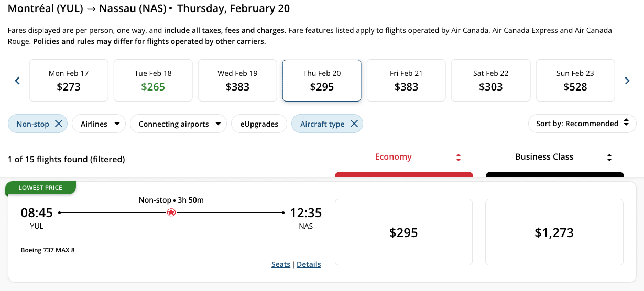Select the $295 Economy fare
This screenshot has width=644, height=291.
pyautogui.click(x=403, y=232)
